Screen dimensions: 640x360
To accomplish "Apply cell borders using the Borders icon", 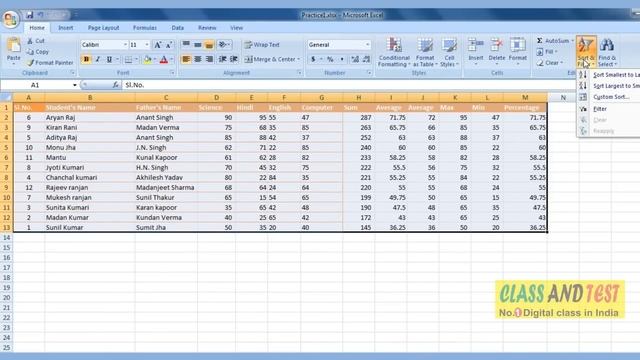I will (129, 60).
